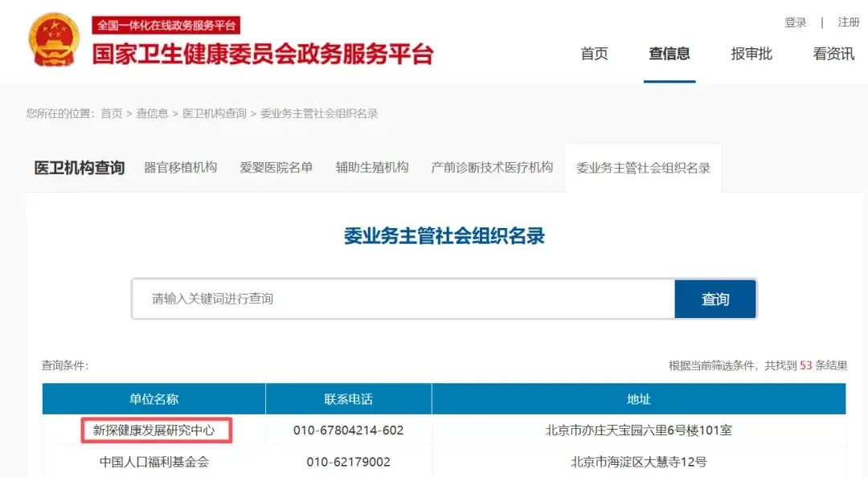Click 医卫机构查询 in the breadcrumb
The height and width of the screenshot is (477, 868).
pyautogui.click(x=215, y=113)
